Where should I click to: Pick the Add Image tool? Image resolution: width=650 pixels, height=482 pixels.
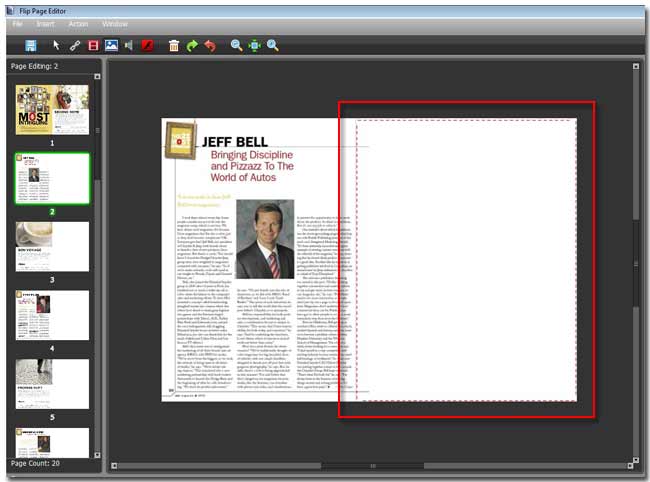pos(111,45)
